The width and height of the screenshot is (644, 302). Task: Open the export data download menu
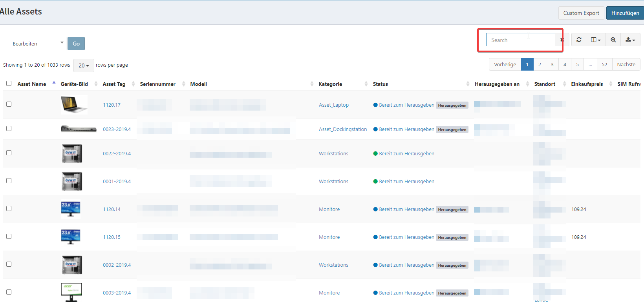(x=630, y=40)
